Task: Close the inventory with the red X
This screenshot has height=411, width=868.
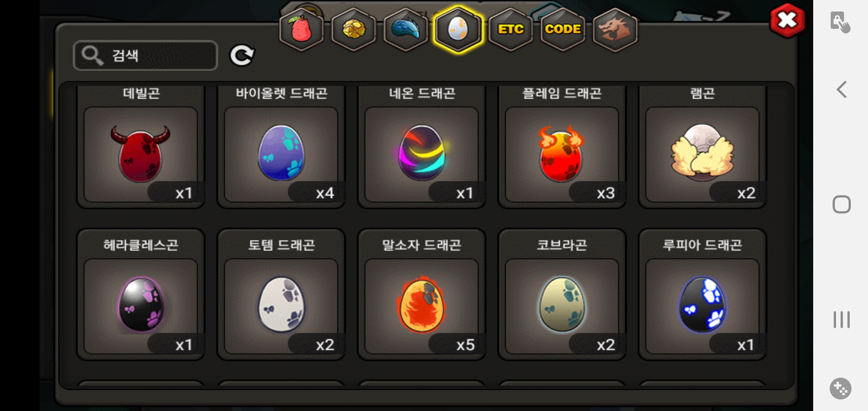Action: pos(787,20)
